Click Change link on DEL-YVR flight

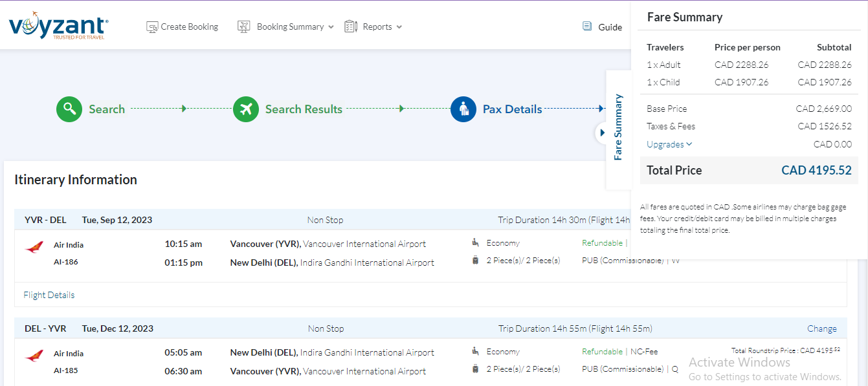pyautogui.click(x=821, y=328)
